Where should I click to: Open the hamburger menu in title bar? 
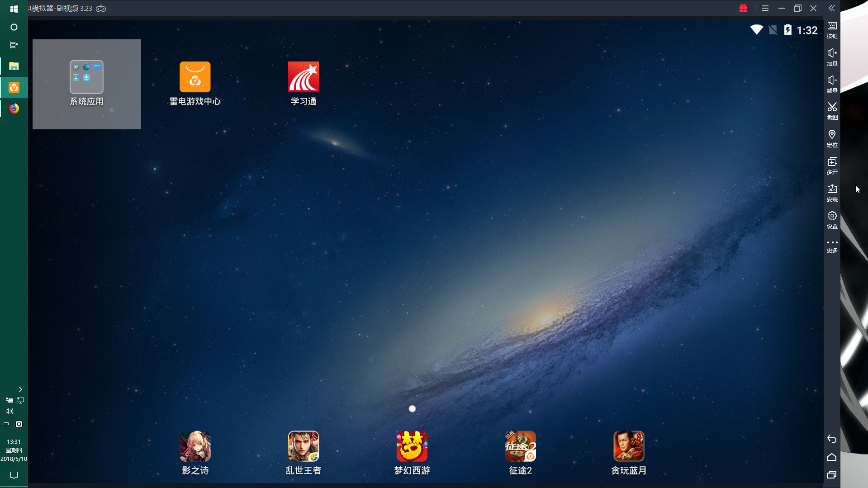tap(765, 8)
